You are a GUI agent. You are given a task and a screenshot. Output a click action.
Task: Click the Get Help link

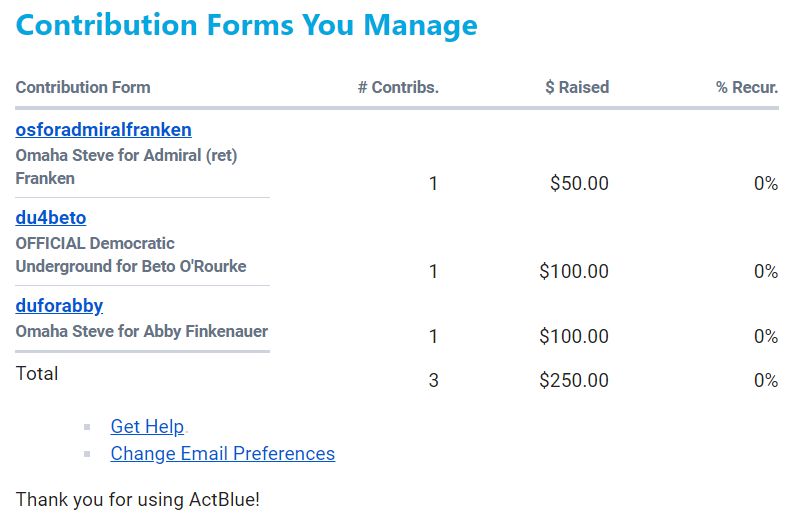coord(147,427)
